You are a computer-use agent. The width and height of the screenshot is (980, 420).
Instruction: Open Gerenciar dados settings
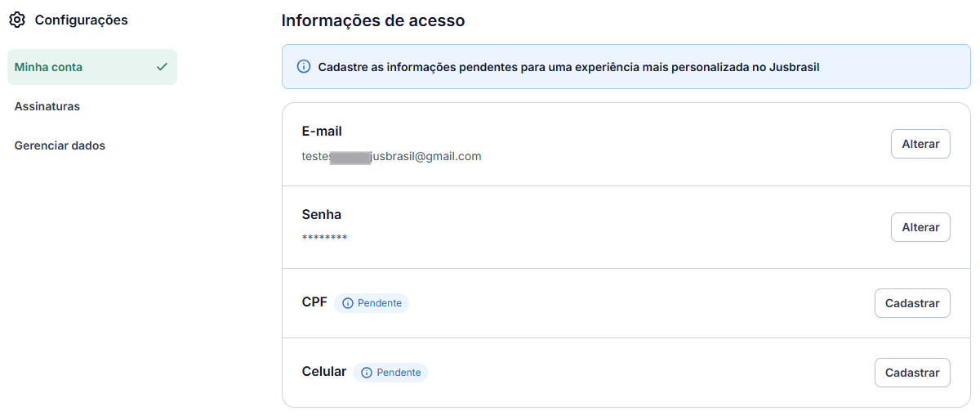[60, 145]
